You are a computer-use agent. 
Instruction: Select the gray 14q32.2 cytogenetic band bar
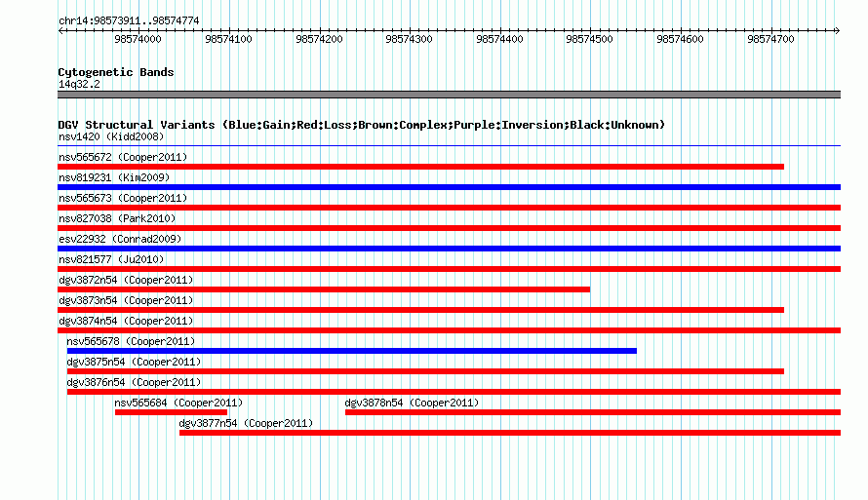point(449,95)
